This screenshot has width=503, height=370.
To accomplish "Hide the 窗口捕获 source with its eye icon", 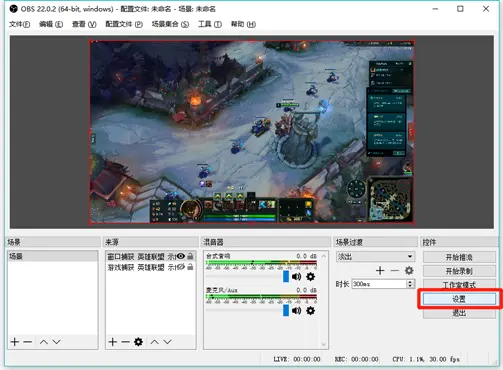I will click(x=181, y=256).
